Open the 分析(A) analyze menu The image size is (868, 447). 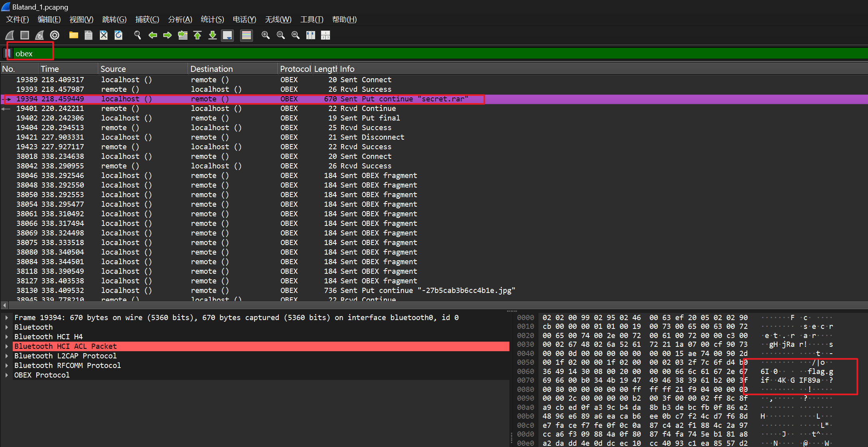(x=180, y=19)
